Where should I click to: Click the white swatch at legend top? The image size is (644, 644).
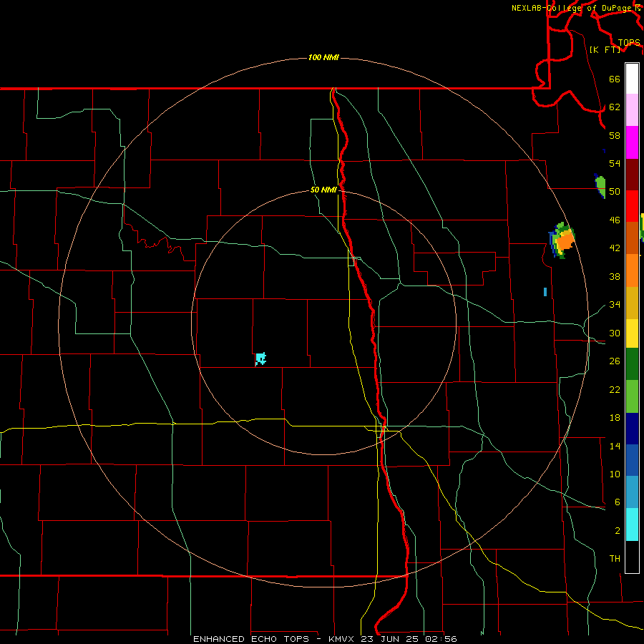point(632,79)
